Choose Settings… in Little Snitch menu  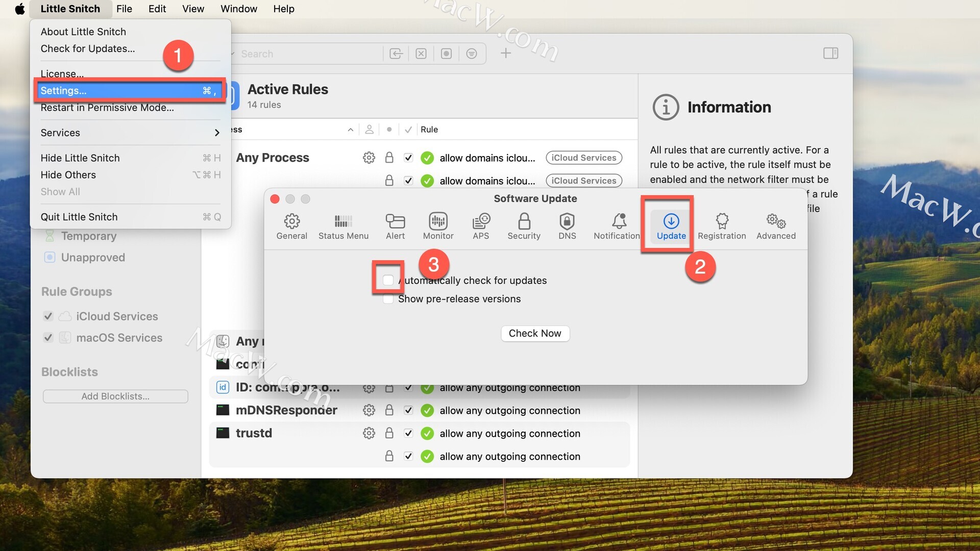tap(130, 90)
